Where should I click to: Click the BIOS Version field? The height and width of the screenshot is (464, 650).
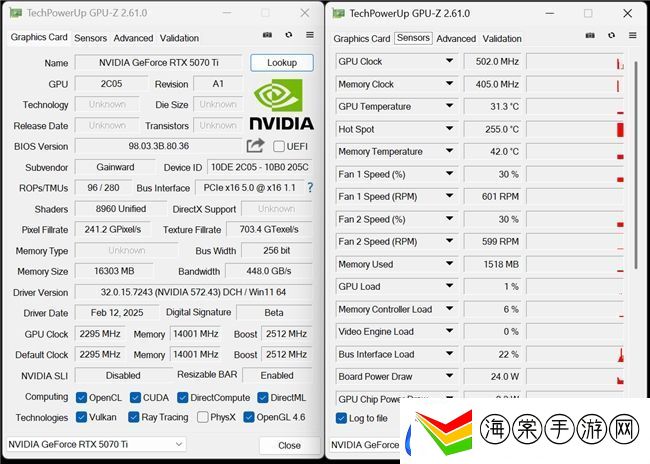coord(158,146)
